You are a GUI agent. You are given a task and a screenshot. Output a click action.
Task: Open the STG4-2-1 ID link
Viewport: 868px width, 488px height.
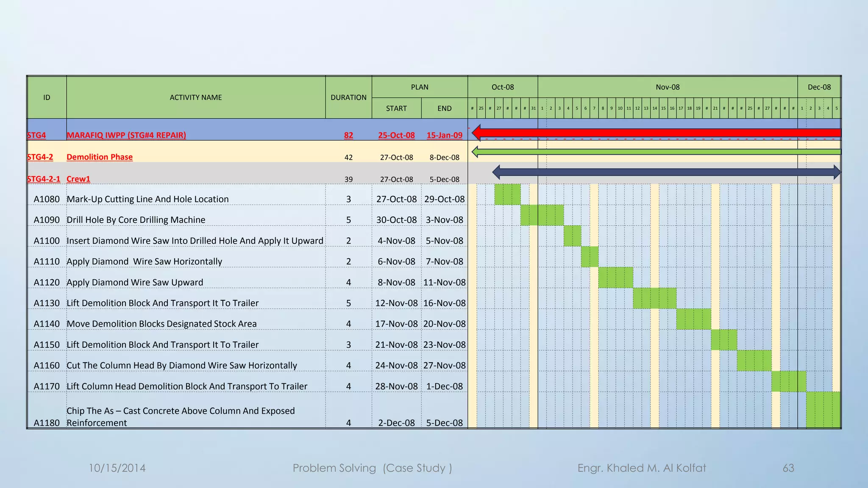[x=44, y=179]
